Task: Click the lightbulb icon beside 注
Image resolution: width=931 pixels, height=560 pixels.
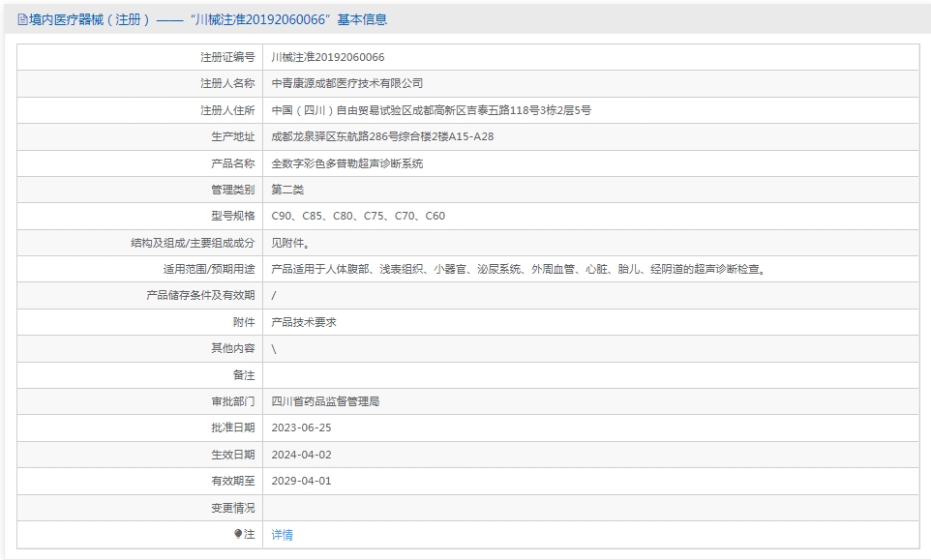Action: click(x=238, y=534)
